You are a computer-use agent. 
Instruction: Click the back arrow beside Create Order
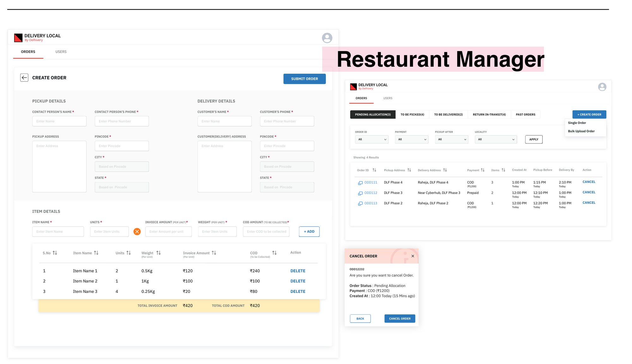point(24,78)
